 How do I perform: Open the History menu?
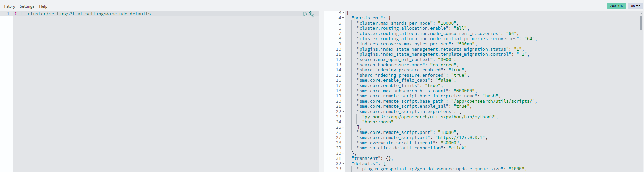[x=9, y=6]
